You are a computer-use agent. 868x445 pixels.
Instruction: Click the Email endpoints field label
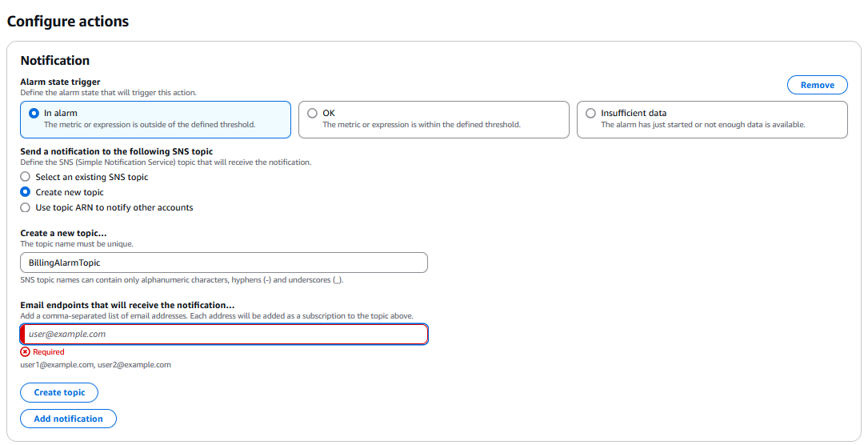click(127, 305)
